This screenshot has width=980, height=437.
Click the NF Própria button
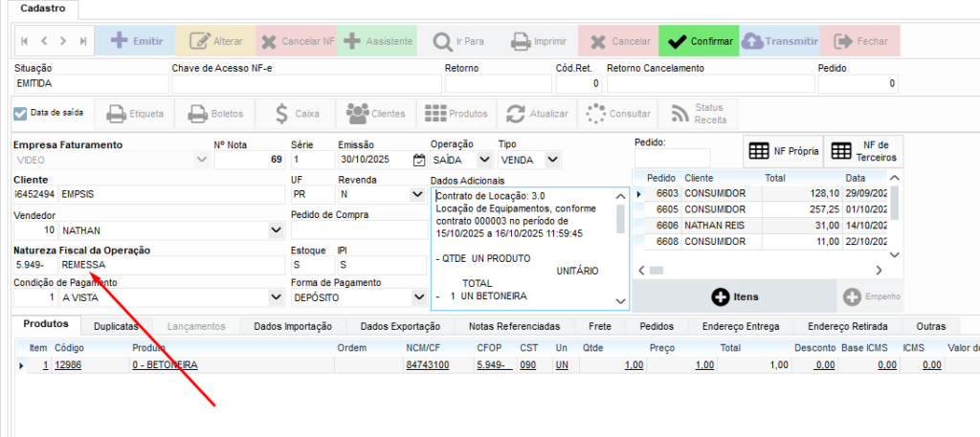pyautogui.click(x=782, y=151)
